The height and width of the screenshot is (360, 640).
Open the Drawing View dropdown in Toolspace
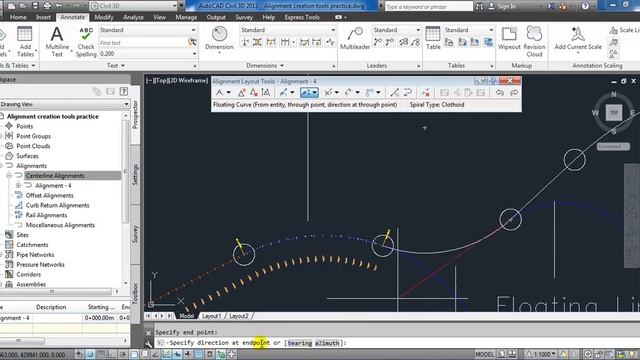coord(126,104)
